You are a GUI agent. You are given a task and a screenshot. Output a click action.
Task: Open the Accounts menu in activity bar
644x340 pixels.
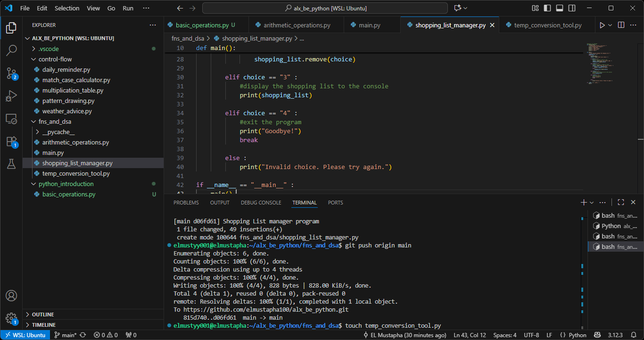click(x=11, y=295)
